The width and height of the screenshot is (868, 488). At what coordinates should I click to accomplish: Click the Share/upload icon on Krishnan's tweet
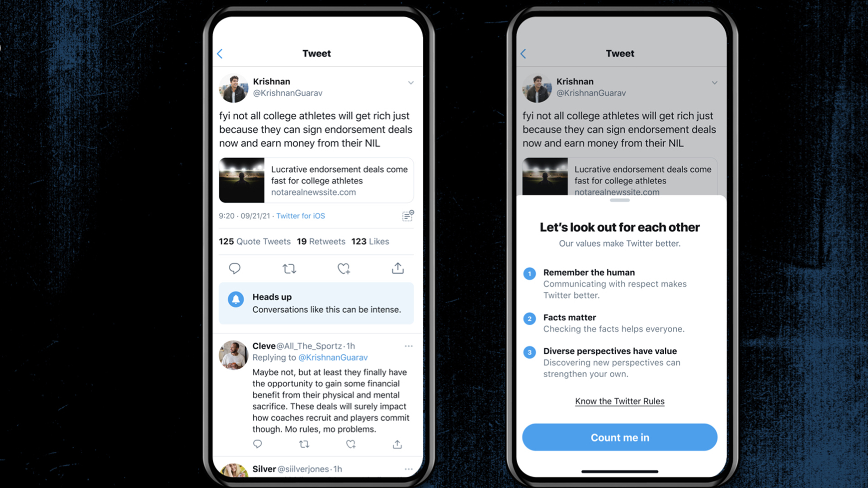pyautogui.click(x=398, y=268)
